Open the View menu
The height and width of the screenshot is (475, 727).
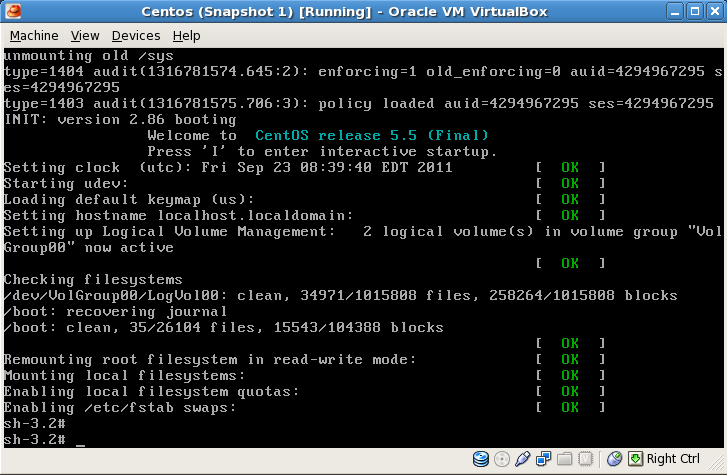[85, 35]
